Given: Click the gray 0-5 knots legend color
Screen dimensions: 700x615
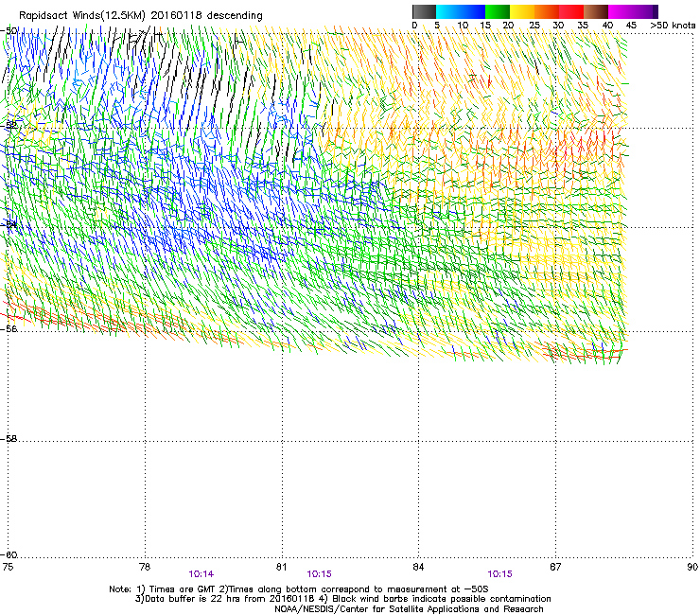Looking at the screenshot, I should click(x=424, y=11).
